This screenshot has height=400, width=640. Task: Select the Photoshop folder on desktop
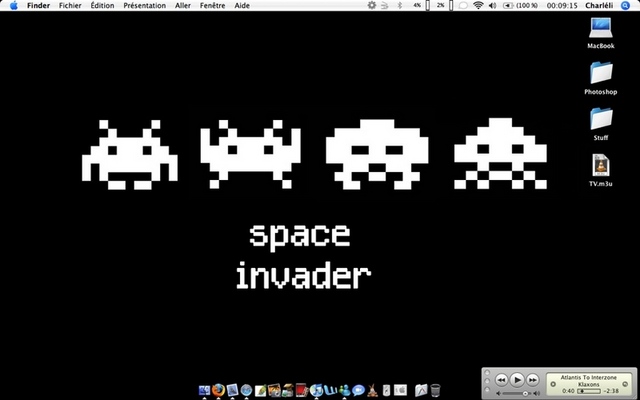(x=600, y=73)
